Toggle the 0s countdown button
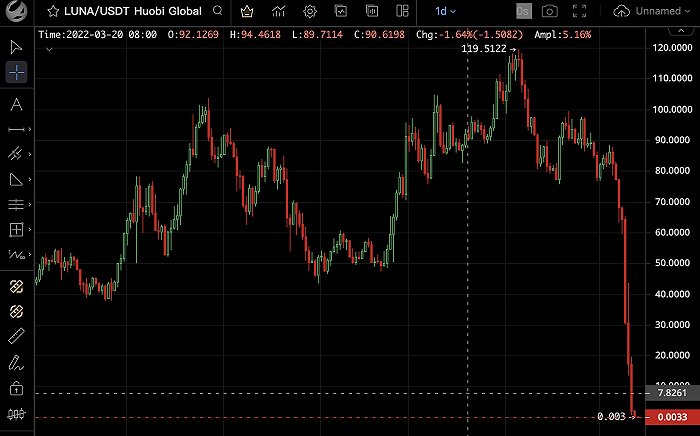700x436 pixels. pos(523,11)
